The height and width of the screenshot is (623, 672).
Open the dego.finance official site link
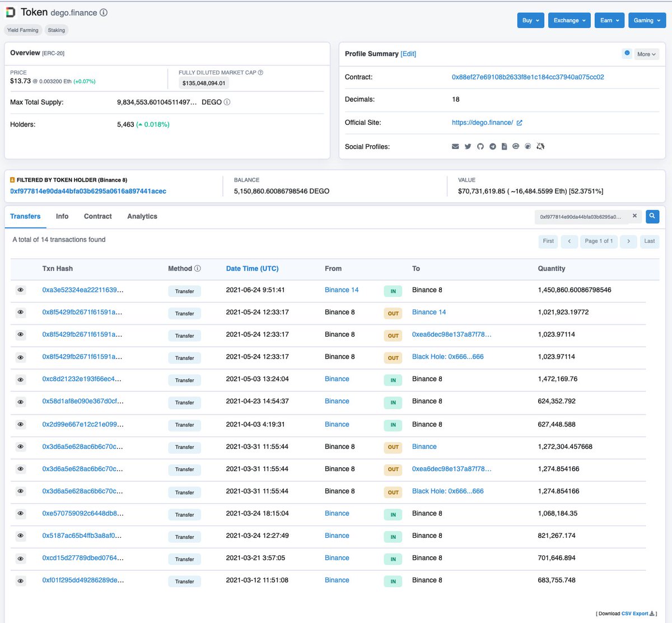coord(483,123)
